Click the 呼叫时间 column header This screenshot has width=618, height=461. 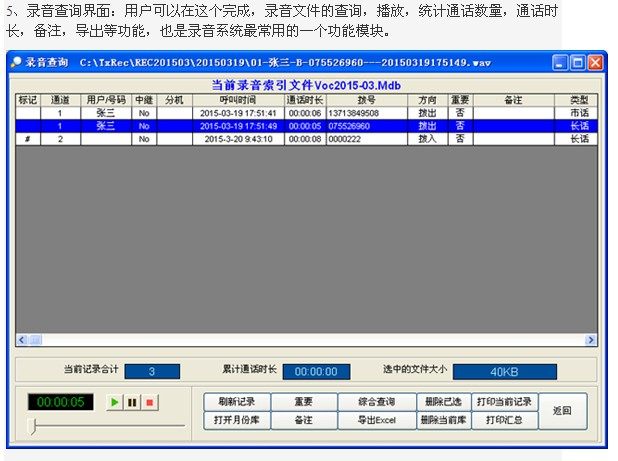(238, 100)
